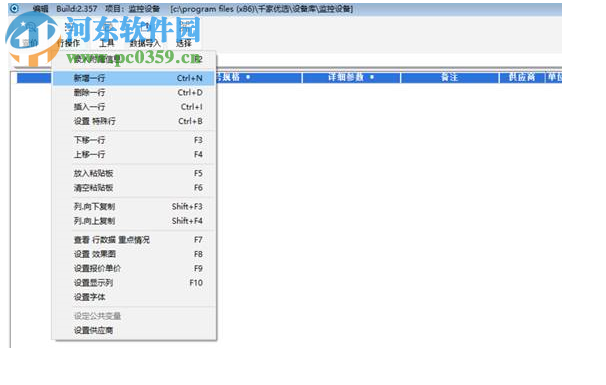Choose 清空粘贴板 menu item
Viewport: 606px width, 385px height.
tap(134, 187)
